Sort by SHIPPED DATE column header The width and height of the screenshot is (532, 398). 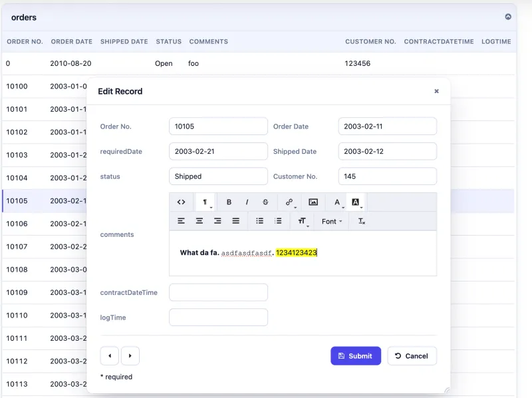[x=124, y=41]
